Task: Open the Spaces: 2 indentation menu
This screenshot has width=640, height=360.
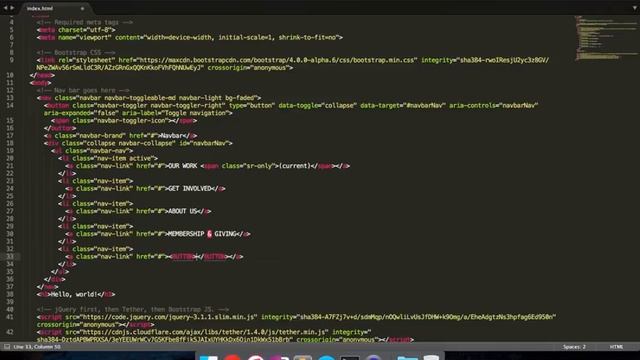Action: click(574, 347)
